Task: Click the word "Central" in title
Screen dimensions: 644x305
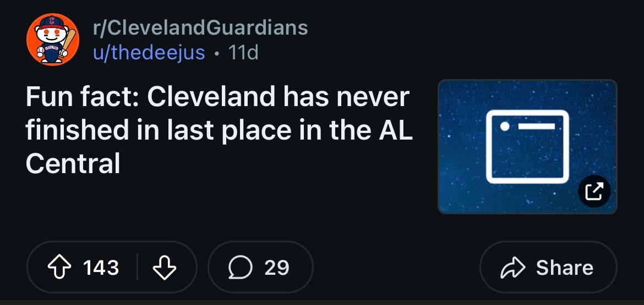Action: point(73,164)
